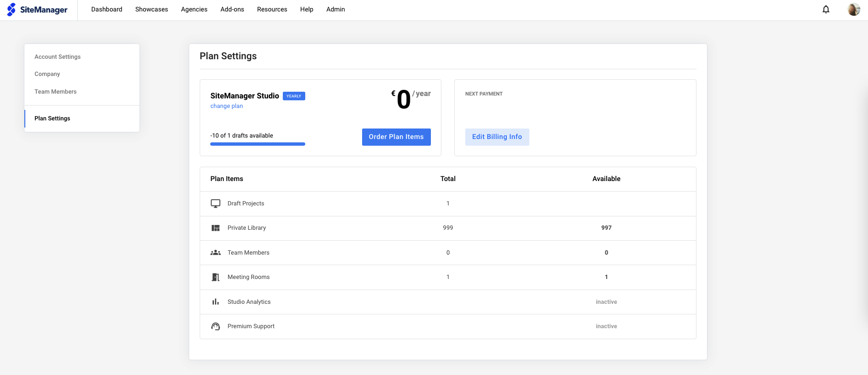Screen dimensions: 868x375
Task: Go to Showcases in top navigation
Action: click(151, 10)
